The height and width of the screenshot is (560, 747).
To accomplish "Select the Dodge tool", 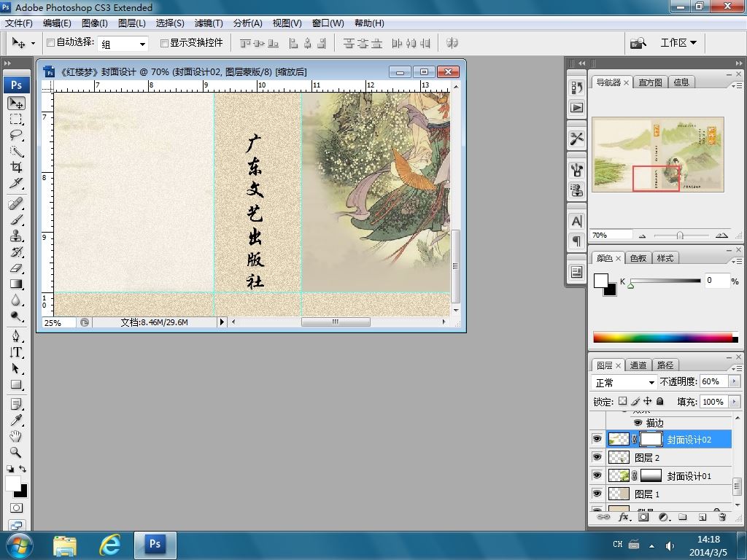I will tap(17, 316).
